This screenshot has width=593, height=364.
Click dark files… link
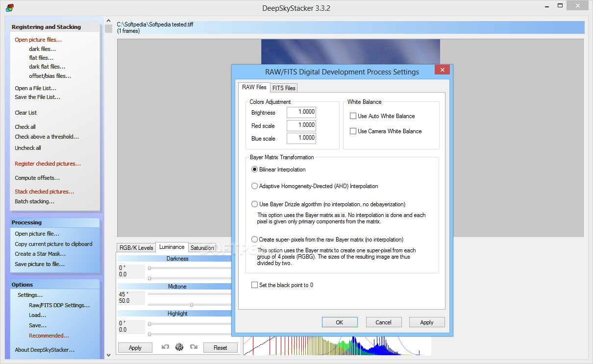tap(42, 49)
